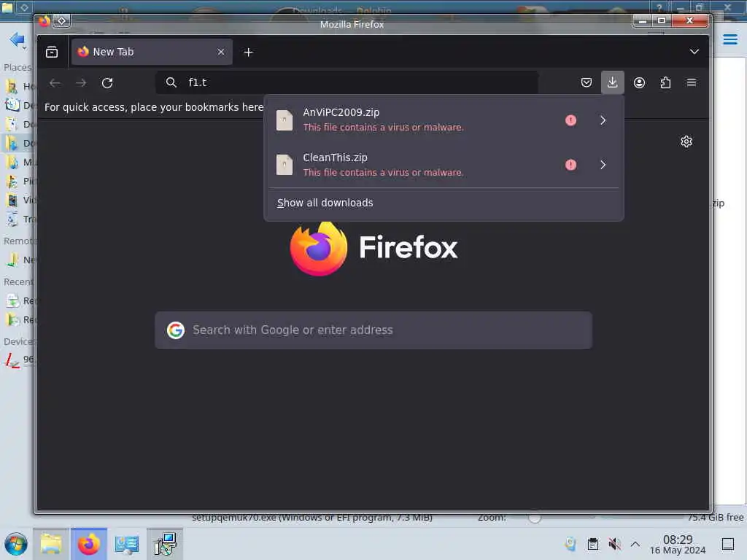747x560 pixels.
Task: Click the search magnifier in address bar
Action: [171, 82]
